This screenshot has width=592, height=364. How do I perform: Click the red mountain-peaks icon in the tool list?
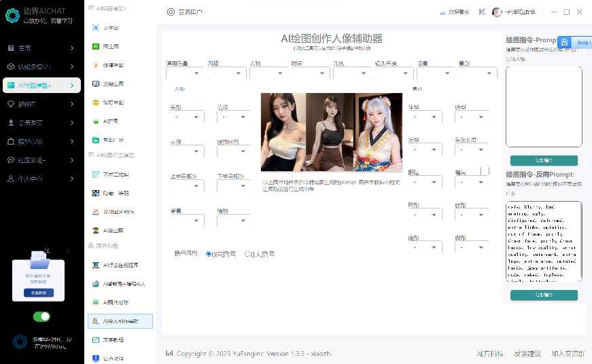pos(96,212)
